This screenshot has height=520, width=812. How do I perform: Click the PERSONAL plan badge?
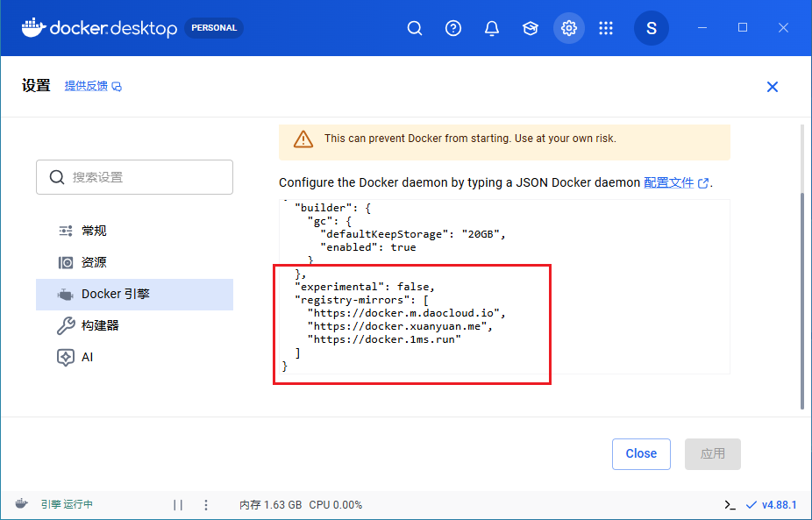[214, 28]
